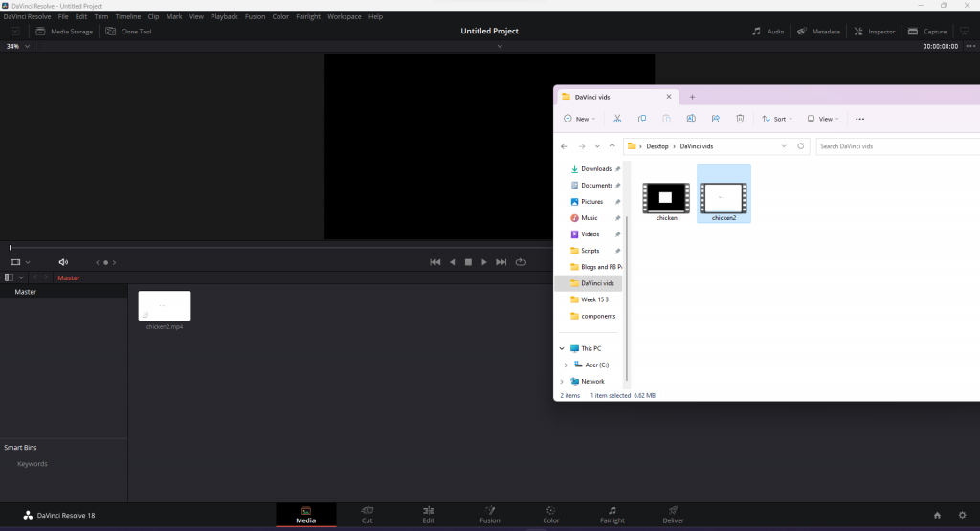
Task: Open Downloads in Explorer sidebar
Action: point(595,168)
